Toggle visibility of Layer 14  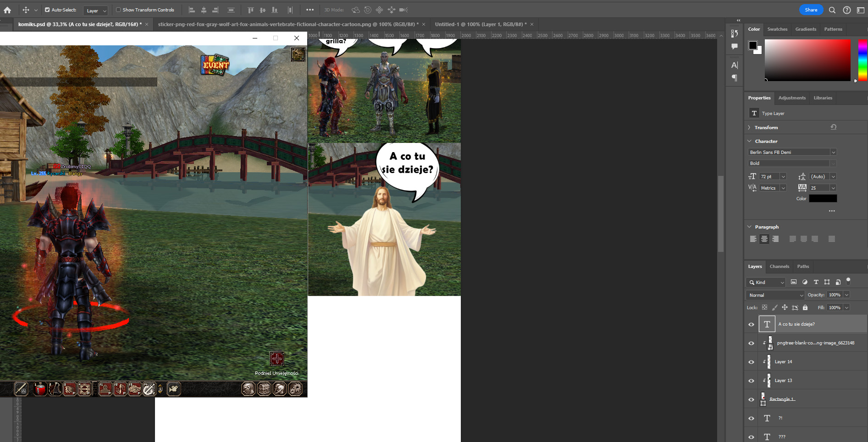coord(751,362)
